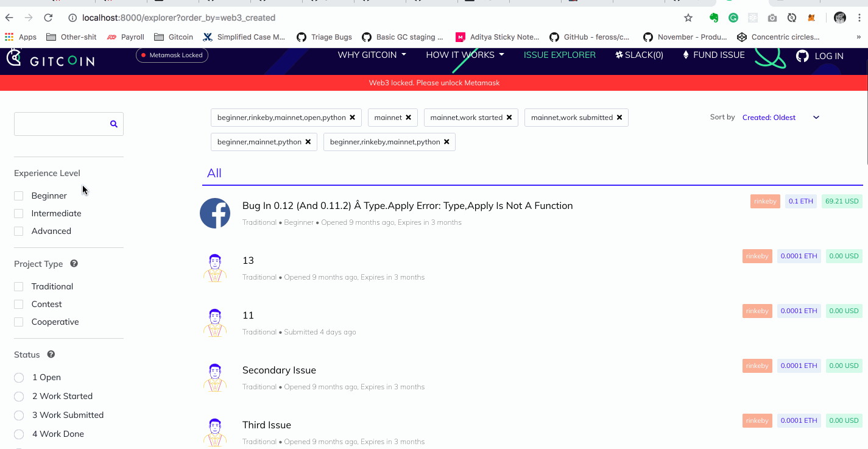This screenshot has height=449, width=868.
Task: Select the 1 Open status radio
Action: coord(19,378)
